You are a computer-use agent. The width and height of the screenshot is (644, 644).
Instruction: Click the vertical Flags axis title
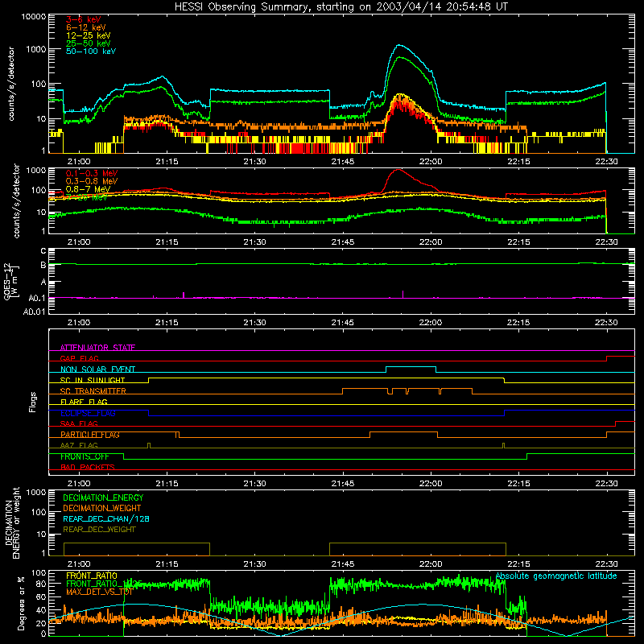(x=32, y=402)
